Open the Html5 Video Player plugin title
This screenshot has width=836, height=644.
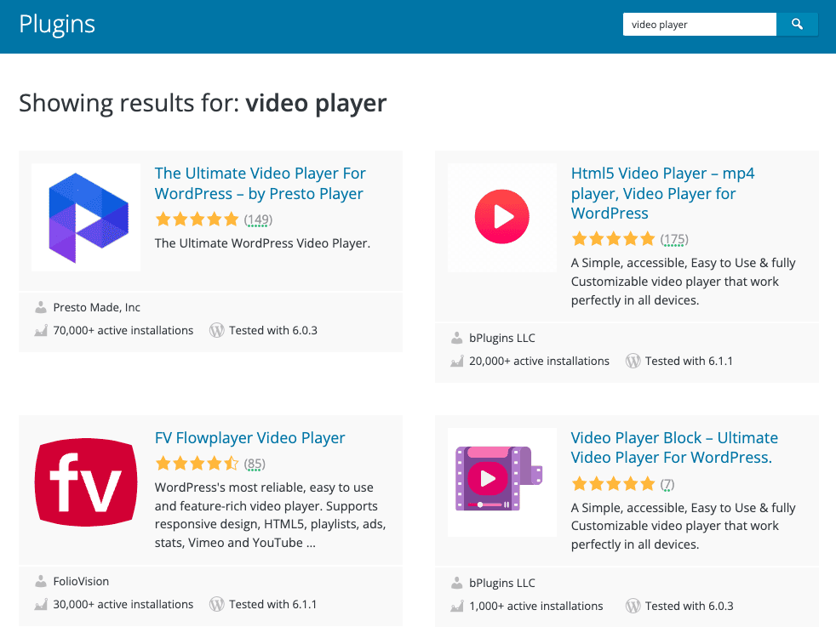coord(662,193)
